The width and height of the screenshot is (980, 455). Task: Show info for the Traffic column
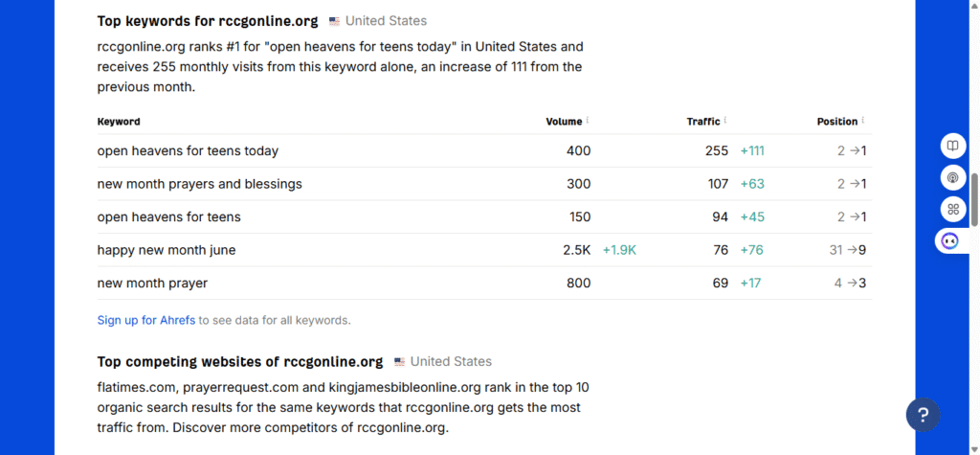click(725, 120)
